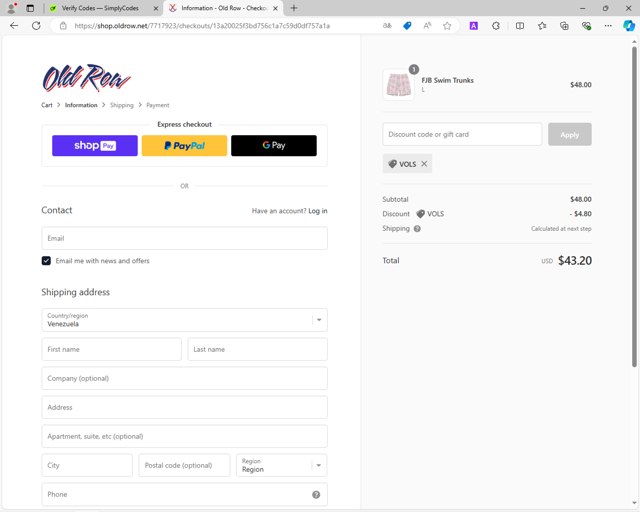Click the $43.20 total amount
640x512 pixels.
click(x=575, y=260)
